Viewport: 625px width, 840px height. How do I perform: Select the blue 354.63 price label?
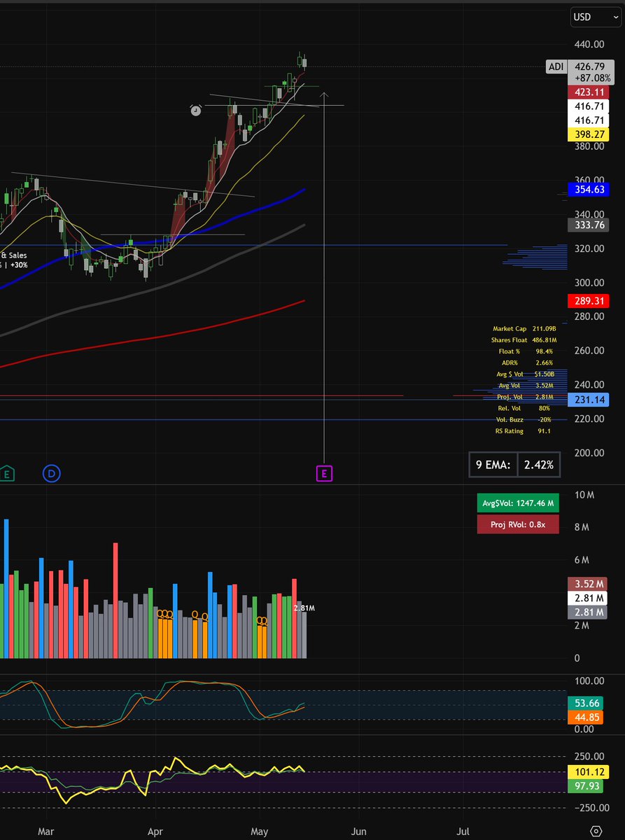click(x=589, y=190)
